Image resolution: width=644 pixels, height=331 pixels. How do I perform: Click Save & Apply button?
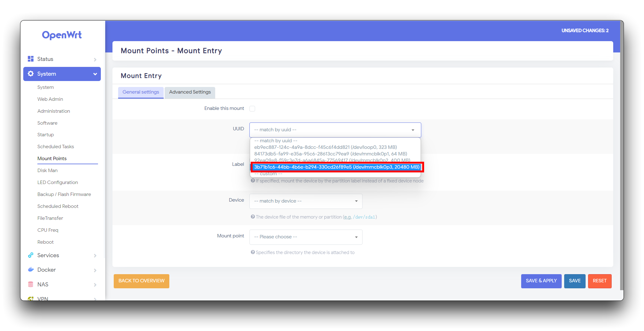541,281
